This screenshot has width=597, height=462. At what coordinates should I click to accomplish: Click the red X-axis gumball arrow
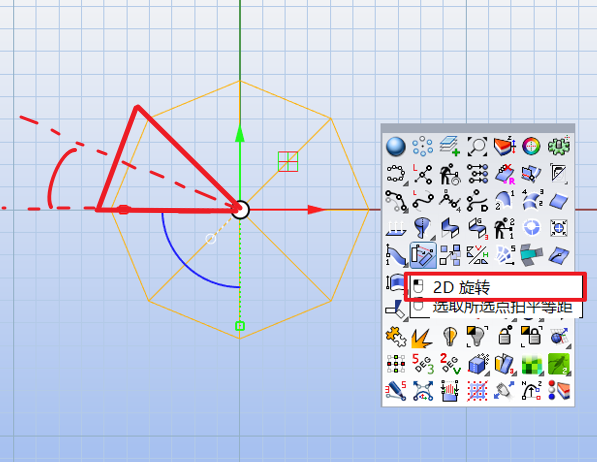(x=317, y=209)
